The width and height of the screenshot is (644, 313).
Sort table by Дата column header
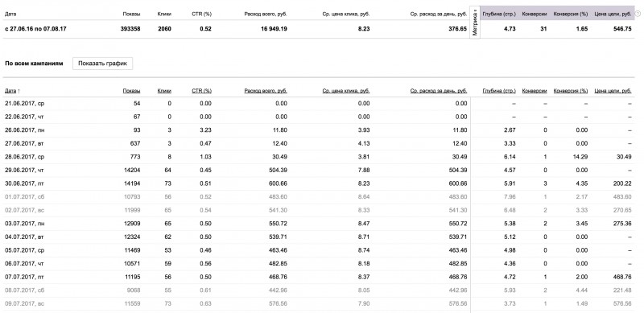[12, 91]
